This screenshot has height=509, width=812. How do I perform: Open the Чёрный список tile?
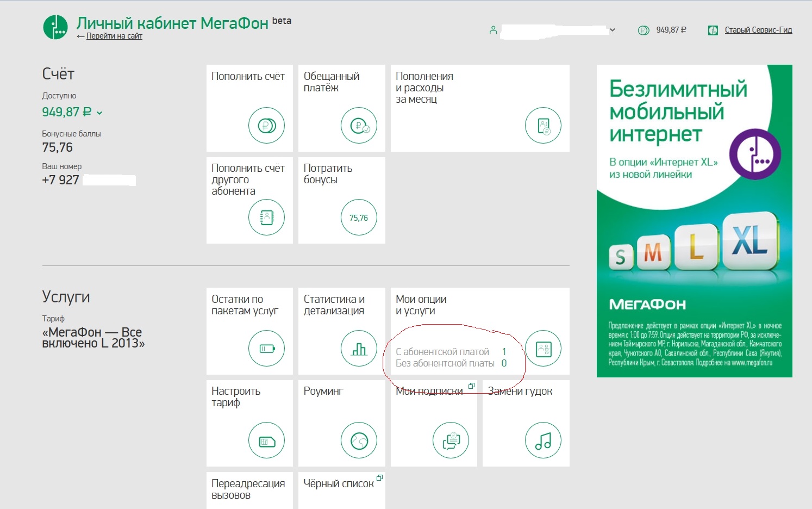[342, 491]
